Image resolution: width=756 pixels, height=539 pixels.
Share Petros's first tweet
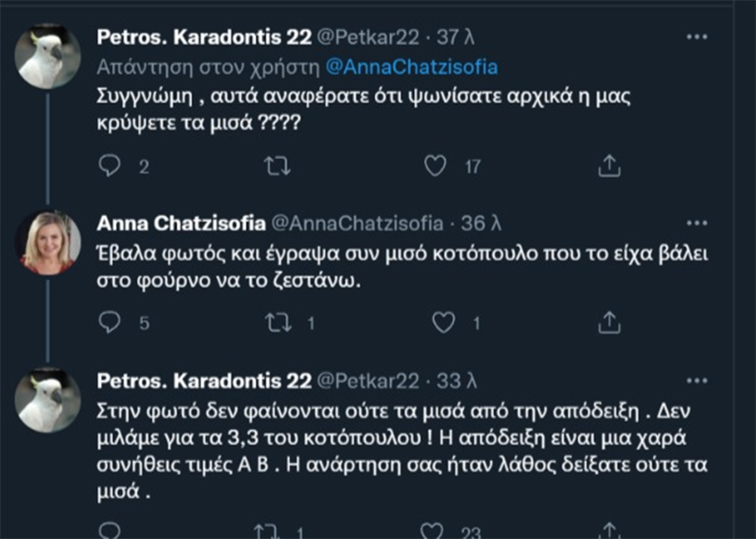(x=608, y=165)
